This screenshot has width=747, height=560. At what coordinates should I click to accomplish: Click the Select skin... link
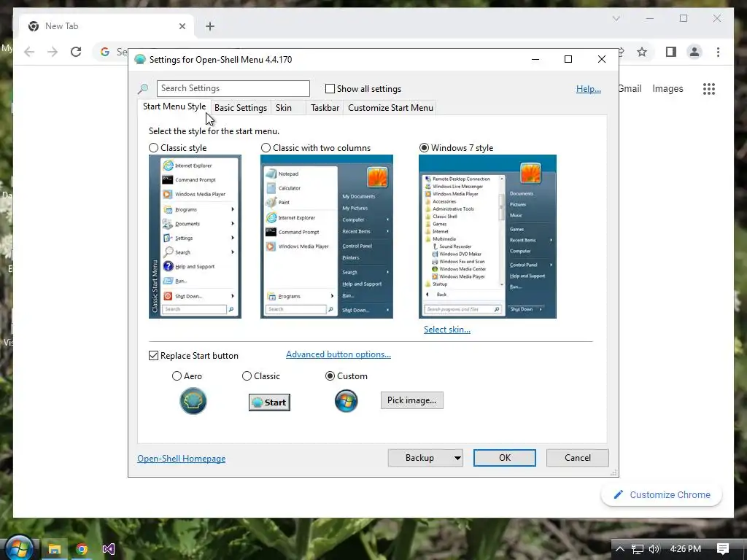(447, 330)
